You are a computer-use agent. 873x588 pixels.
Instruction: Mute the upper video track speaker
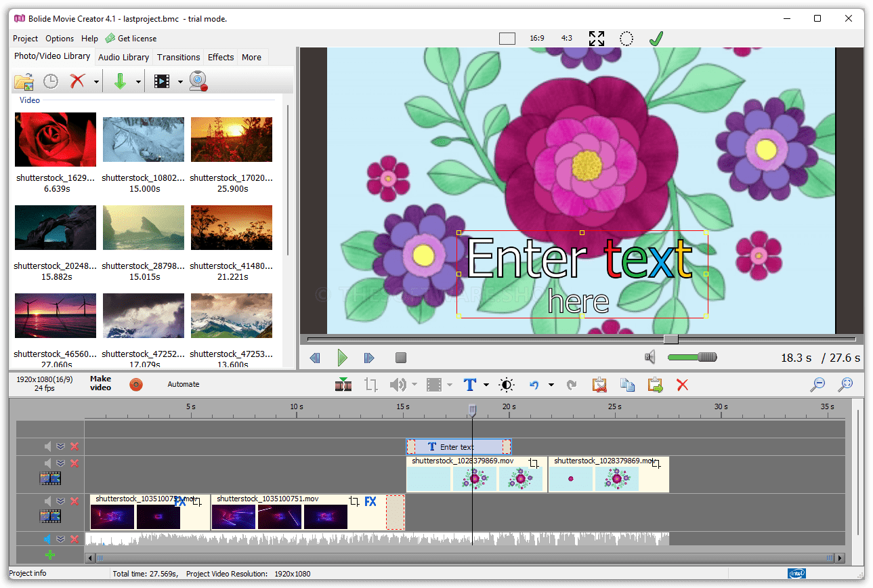(x=48, y=463)
